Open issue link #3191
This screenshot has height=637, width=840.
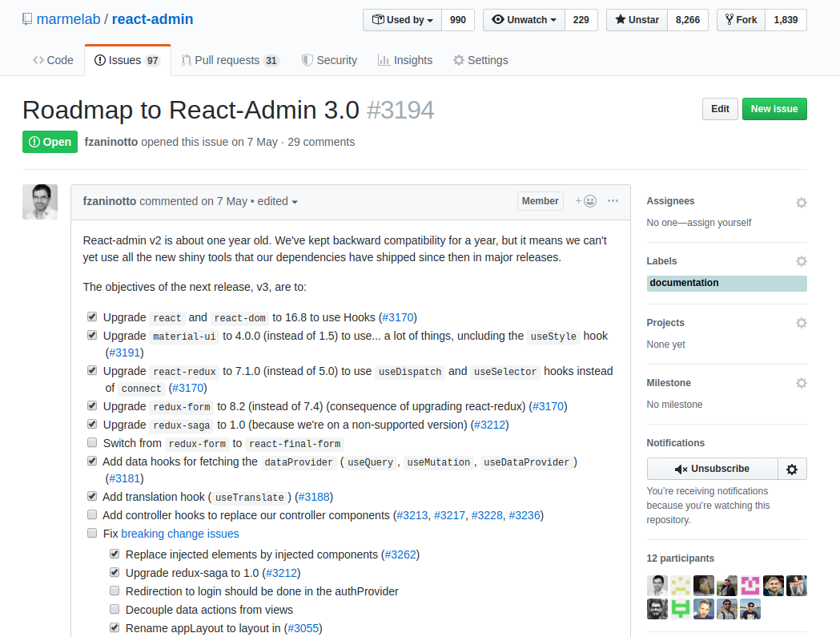point(125,353)
